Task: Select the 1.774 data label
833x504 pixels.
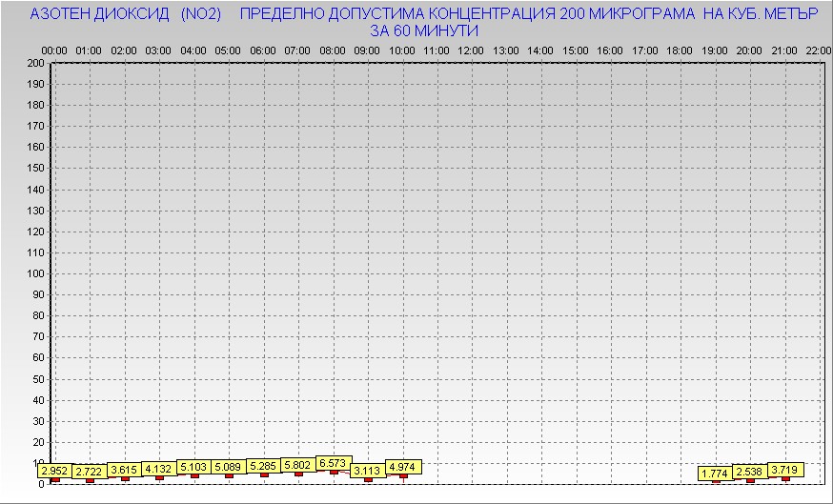Action: tap(715, 474)
